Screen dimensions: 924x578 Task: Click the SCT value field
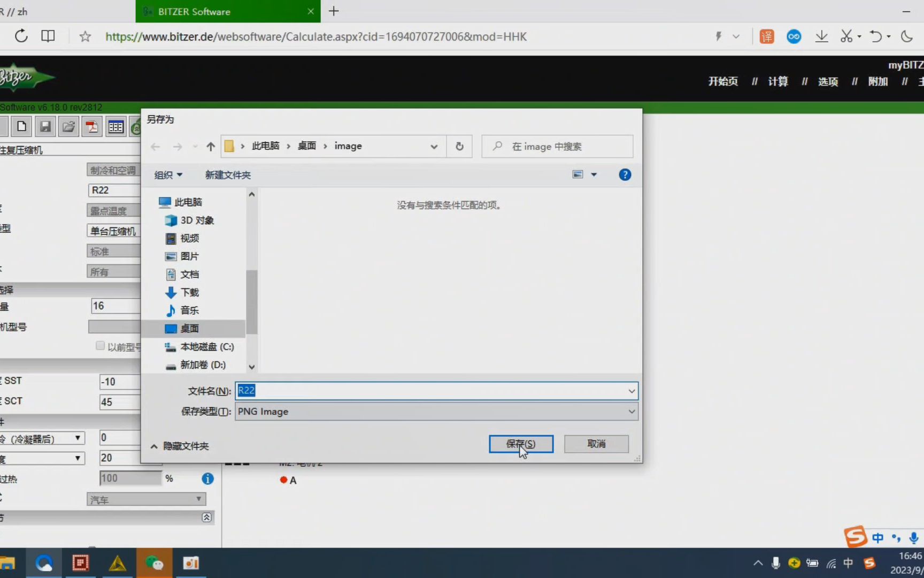120,402
